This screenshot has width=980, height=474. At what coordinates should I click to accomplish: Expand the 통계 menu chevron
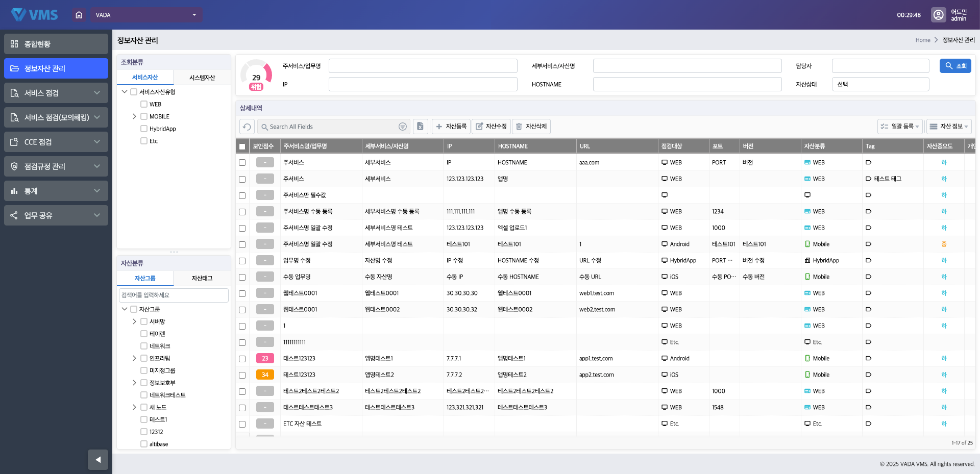[x=97, y=191]
